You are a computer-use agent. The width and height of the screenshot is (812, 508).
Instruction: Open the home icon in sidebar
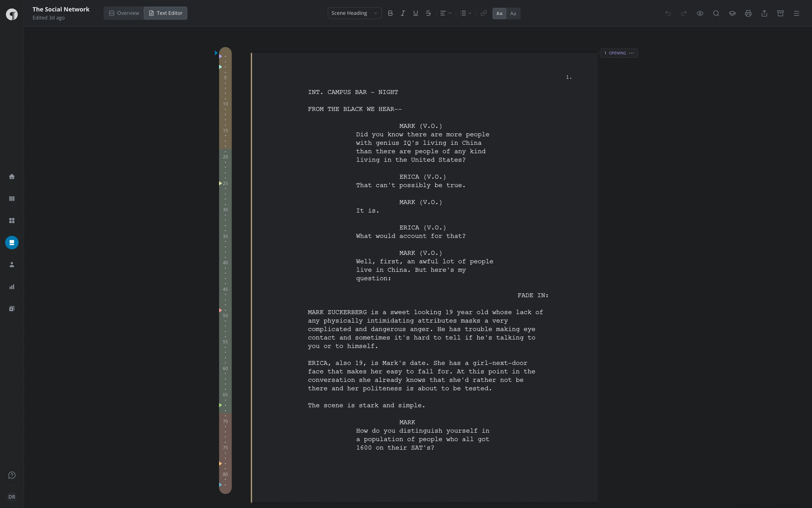pyautogui.click(x=12, y=176)
